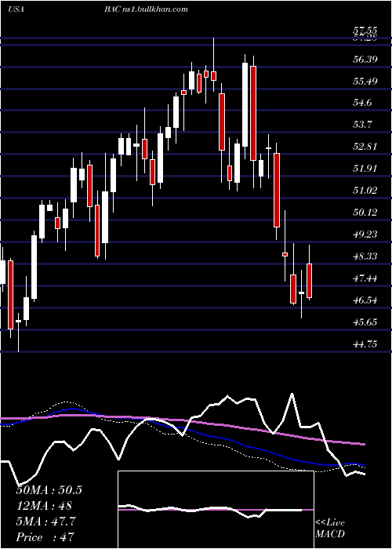Viewport: 392px width, 549px height.
Task: Click the 46.54 price axis label
Action: click(365, 300)
